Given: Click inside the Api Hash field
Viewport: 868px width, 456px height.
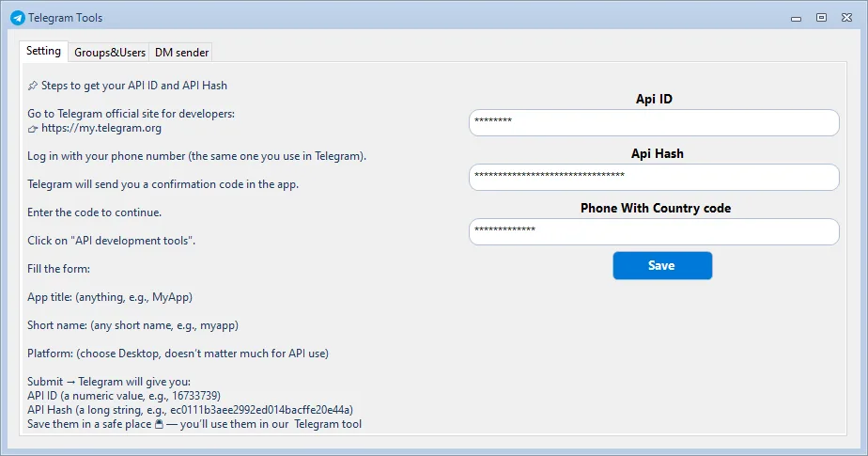Looking at the screenshot, I should pyautogui.click(x=654, y=177).
